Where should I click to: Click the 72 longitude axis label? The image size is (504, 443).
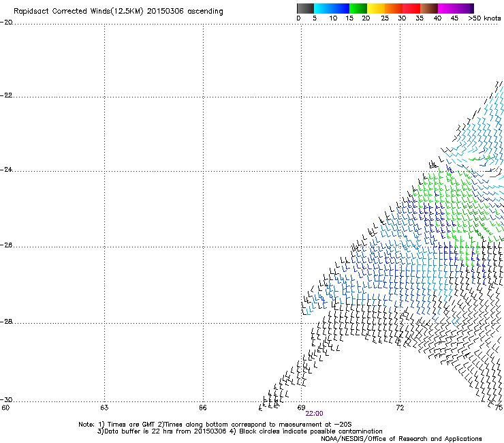tap(400, 408)
